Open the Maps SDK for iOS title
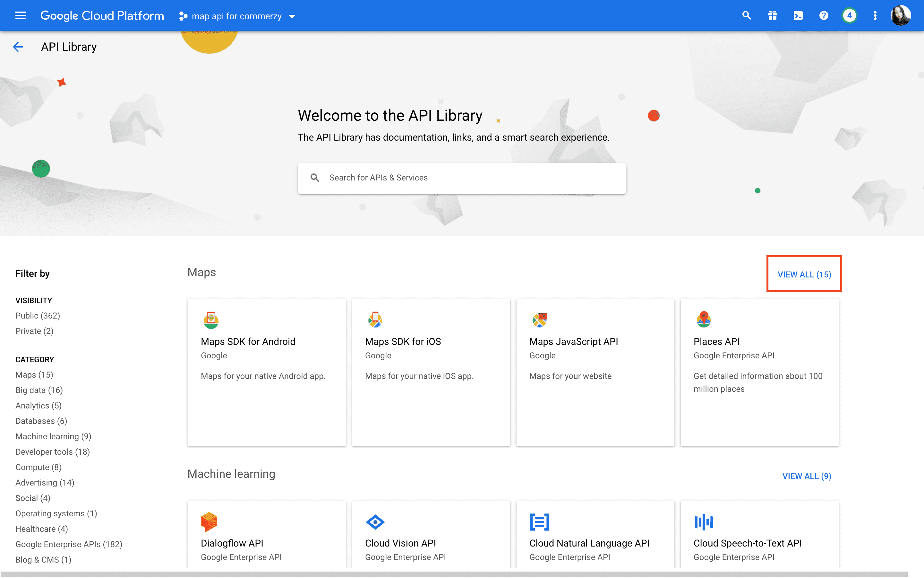 click(x=403, y=341)
